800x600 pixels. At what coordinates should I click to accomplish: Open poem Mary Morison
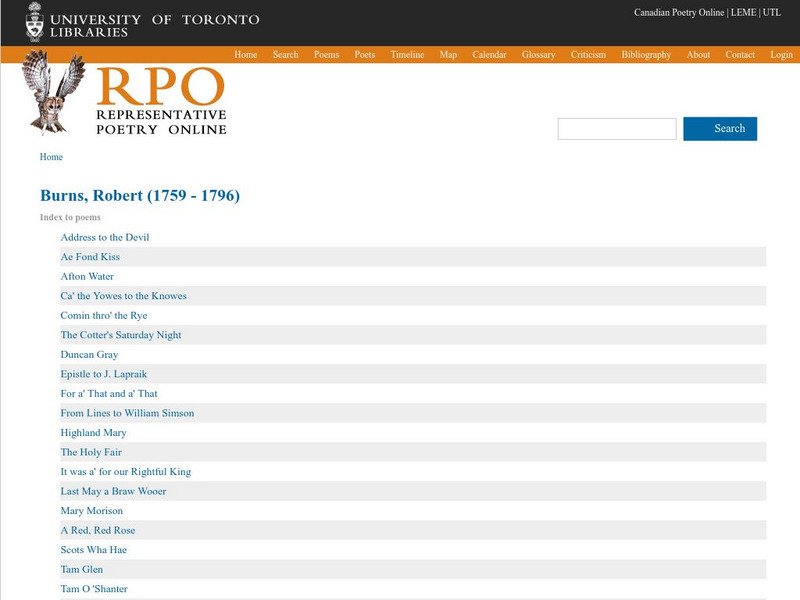point(91,511)
